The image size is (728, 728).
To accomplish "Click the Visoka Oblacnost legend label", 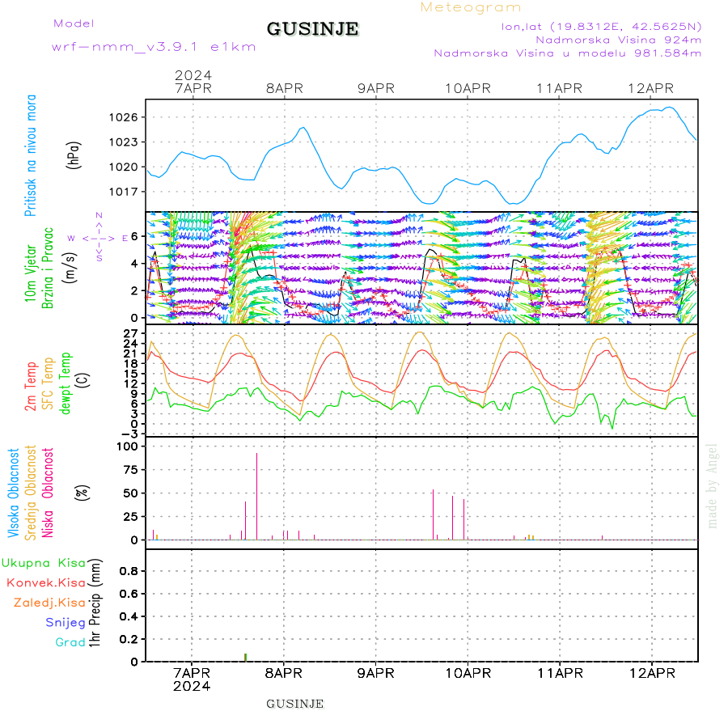I will (13, 493).
